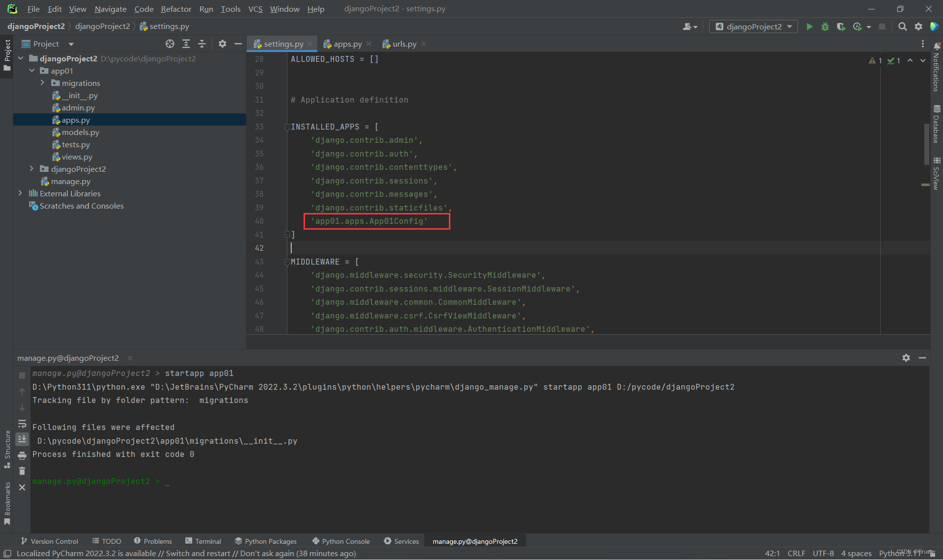Click cursor position 42:1 in status bar
Viewport: 943px width, 560px height.
coord(772,553)
